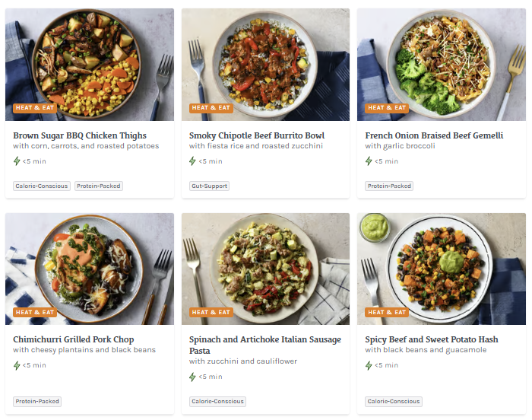Click the lightning icon under Chimichurri Grilled Pork Chop
Image resolution: width=532 pixels, height=420 pixels.
click(x=17, y=365)
